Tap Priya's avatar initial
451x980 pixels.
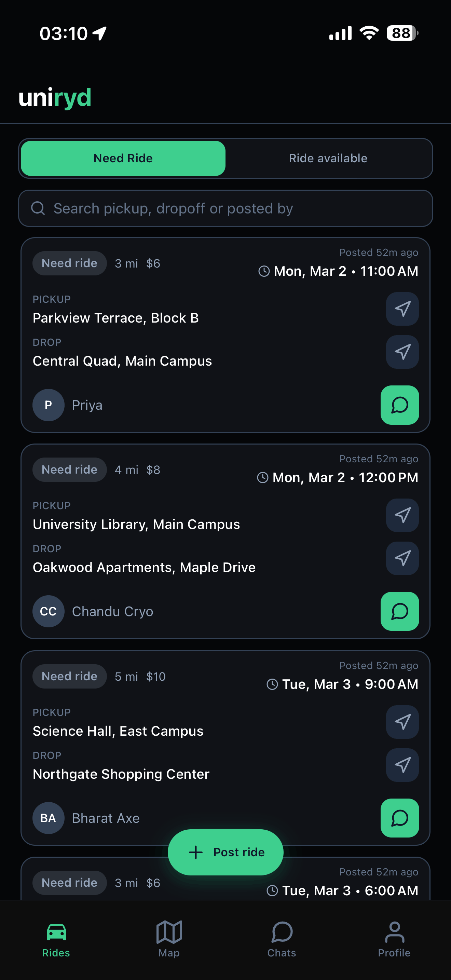coord(48,405)
